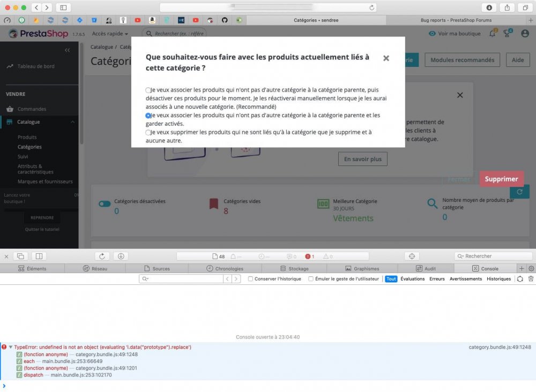Enable Émuler le geste de l'utilisateur
The height and width of the screenshot is (392, 536).
tap(311, 279)
